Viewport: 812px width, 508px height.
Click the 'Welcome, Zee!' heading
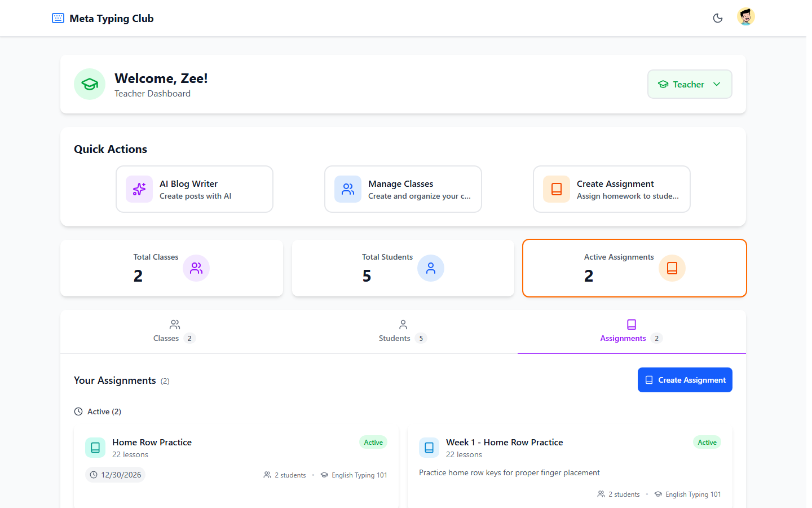click(x=161, y=78)
